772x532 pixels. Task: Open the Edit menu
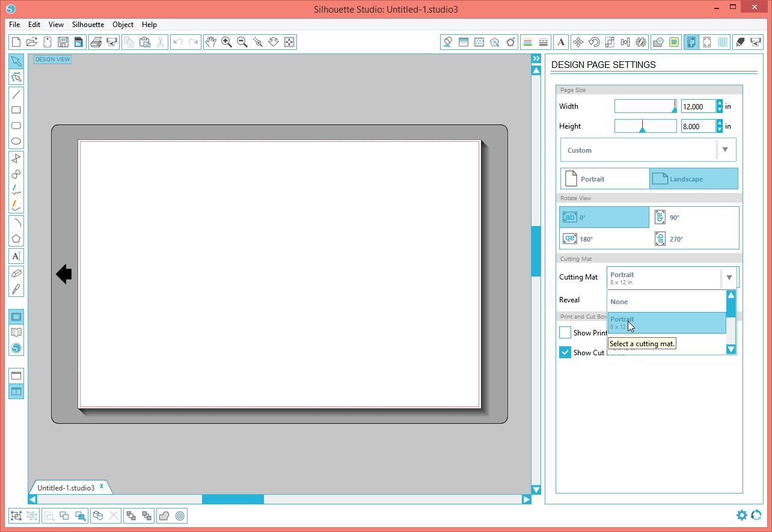(34, 25)
